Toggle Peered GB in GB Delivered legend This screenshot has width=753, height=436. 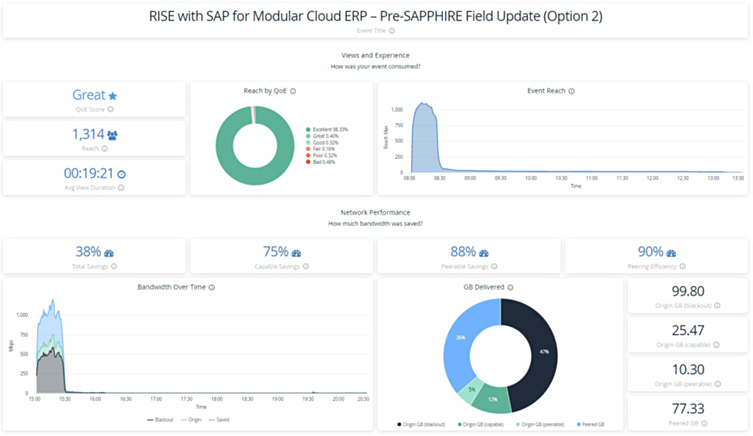[x=591, y=425]
